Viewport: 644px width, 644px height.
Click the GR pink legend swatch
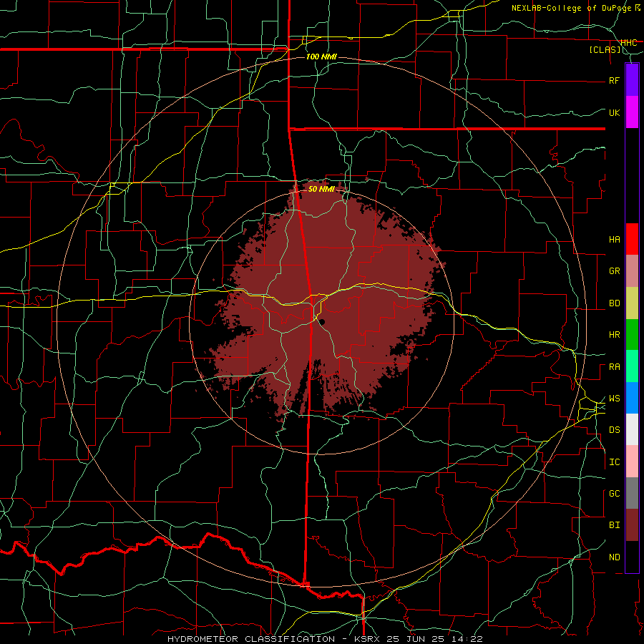[632, 271]
